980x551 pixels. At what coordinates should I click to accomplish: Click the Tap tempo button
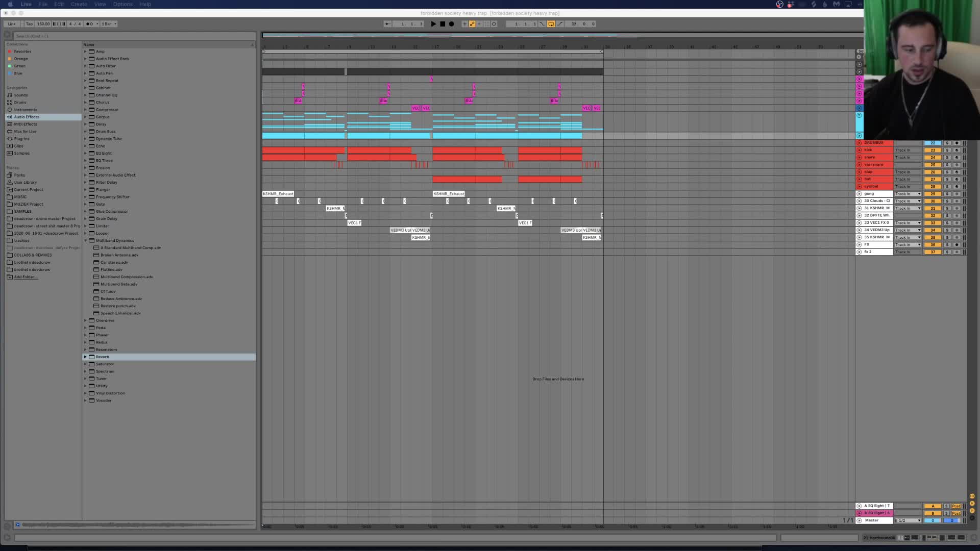(x=29, y=24)
